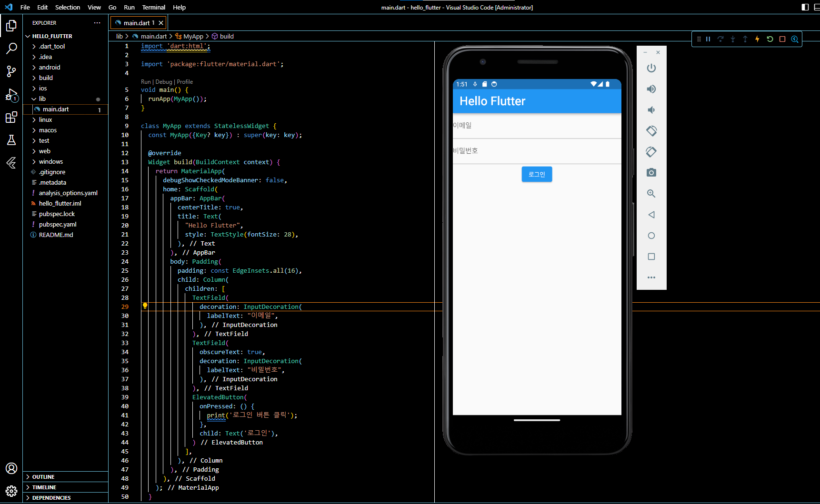The image size is (820, 504).
Task: Click the MyApp breadcrumb
Action: pyautogui.click(x=190, y=36)
